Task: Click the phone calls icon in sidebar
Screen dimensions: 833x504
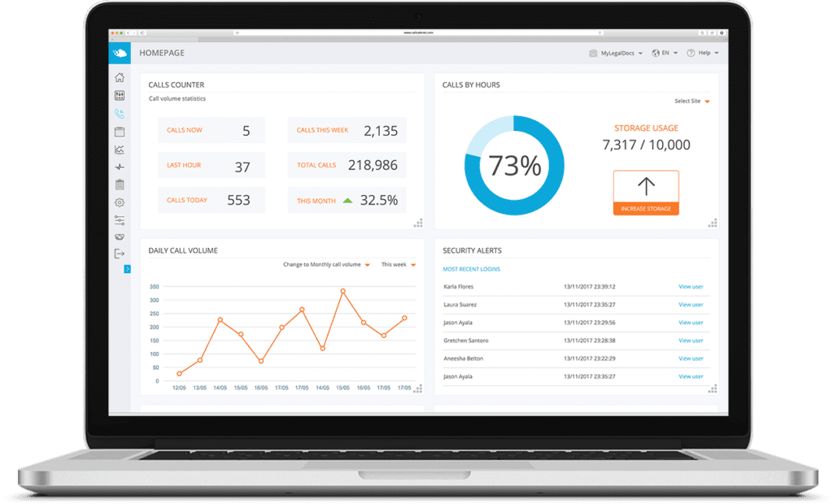Action: pos(120,114)
